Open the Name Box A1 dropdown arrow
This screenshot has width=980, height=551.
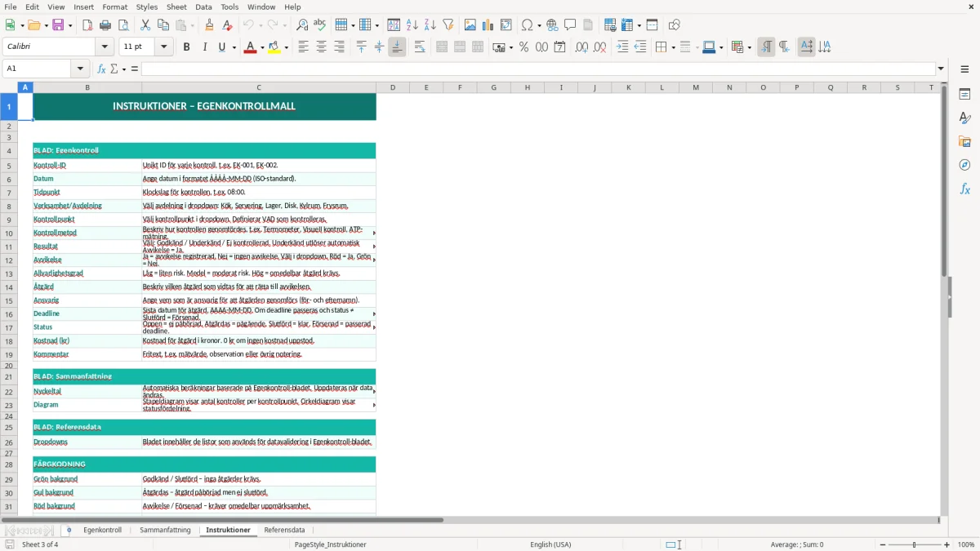80,69
